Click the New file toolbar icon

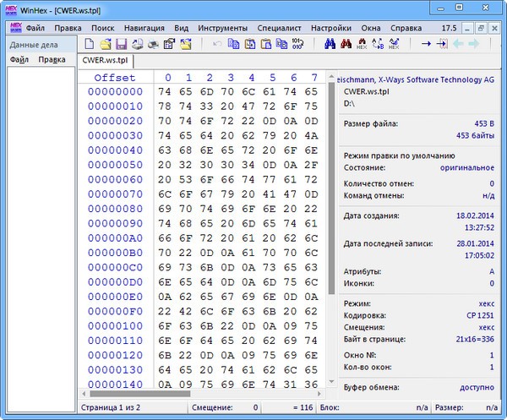[x=90, y=43]
